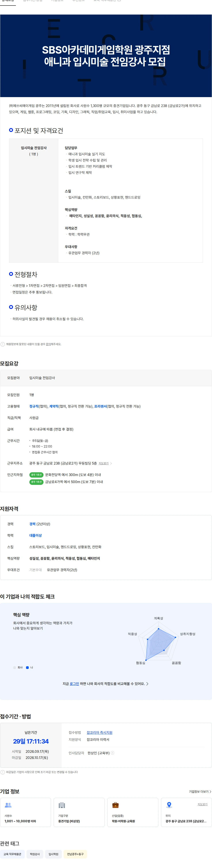212x868 pixels.
Task: Click the 학원·어학원·교육원 industry text
Action: [123, 821]
